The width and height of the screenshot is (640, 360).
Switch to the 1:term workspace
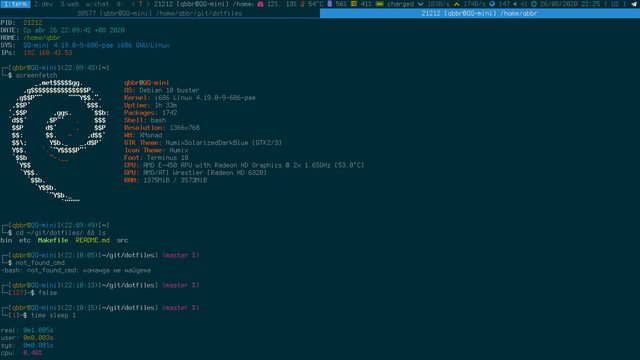tap(16, 4)
